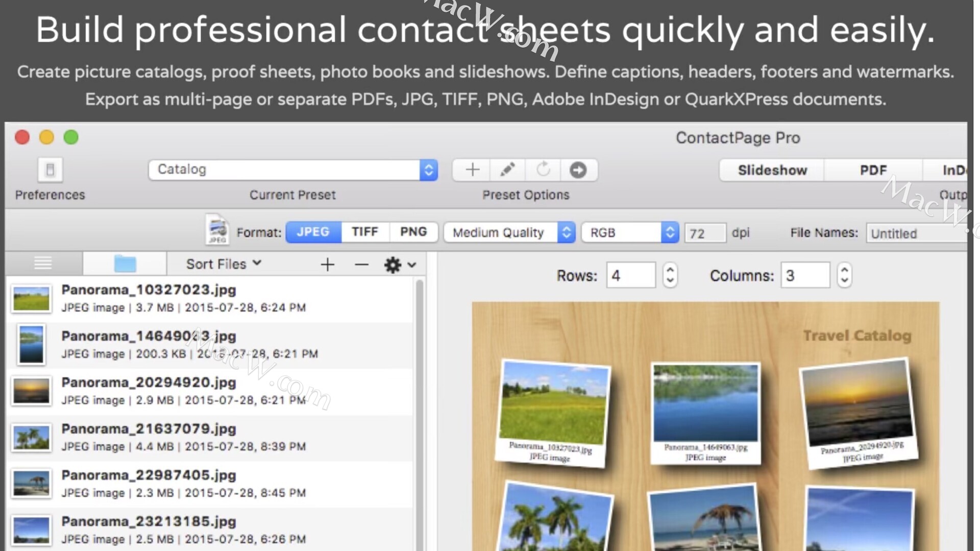The height and width of the screenshot is (551, 980).
Task: Click the JPEG file format icon
Action: point(217,229)
